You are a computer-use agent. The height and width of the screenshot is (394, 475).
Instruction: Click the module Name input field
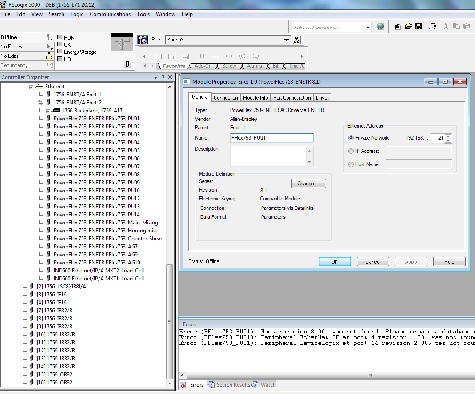click(272, 138)
